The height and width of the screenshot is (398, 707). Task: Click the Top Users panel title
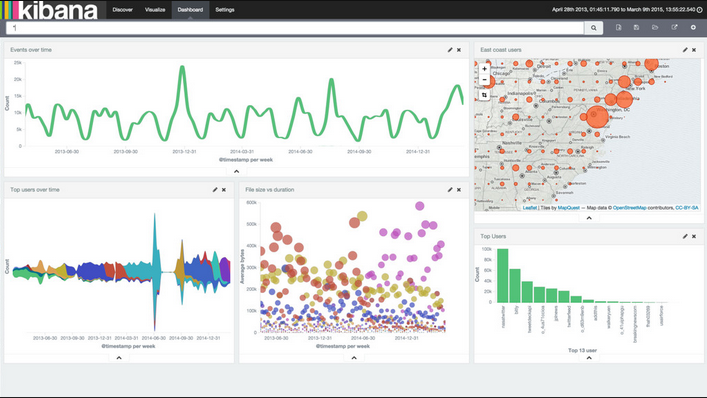pos(493,236)
